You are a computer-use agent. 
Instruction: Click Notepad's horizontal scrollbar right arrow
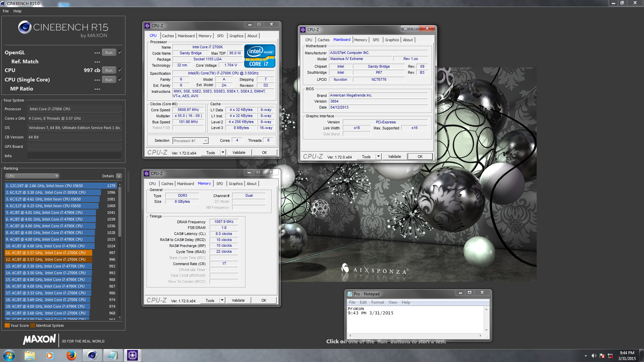pos(480,336)
